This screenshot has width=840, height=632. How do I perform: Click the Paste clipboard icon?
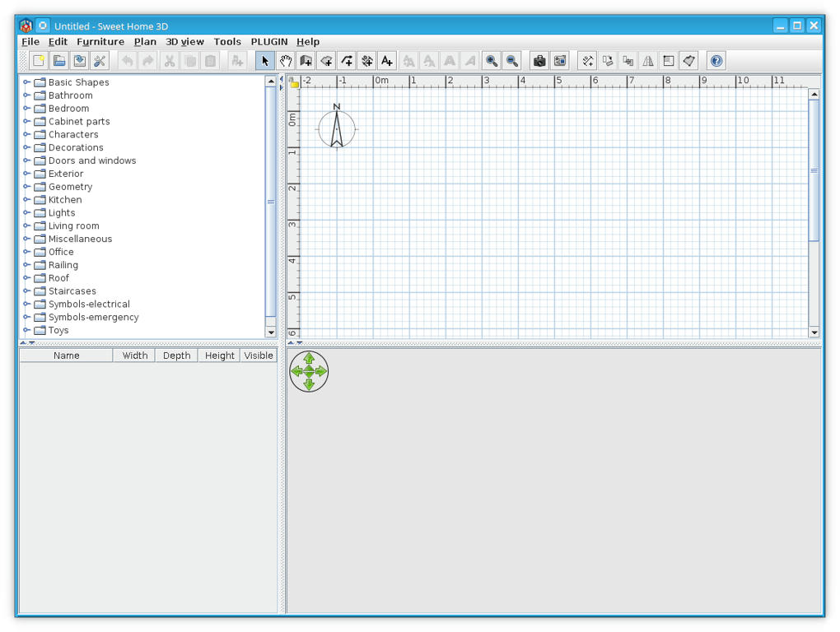pyautogui.click(x=211, y=61)
